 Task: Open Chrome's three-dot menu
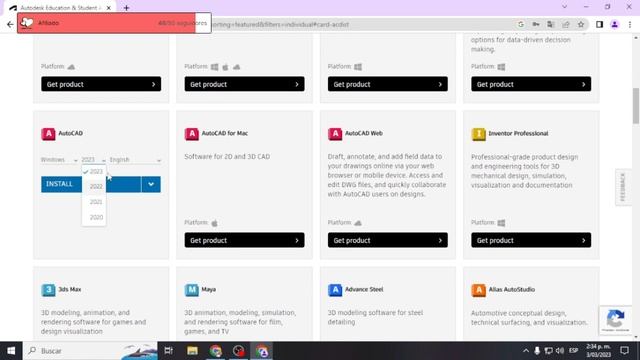click(x=630, y=24)
